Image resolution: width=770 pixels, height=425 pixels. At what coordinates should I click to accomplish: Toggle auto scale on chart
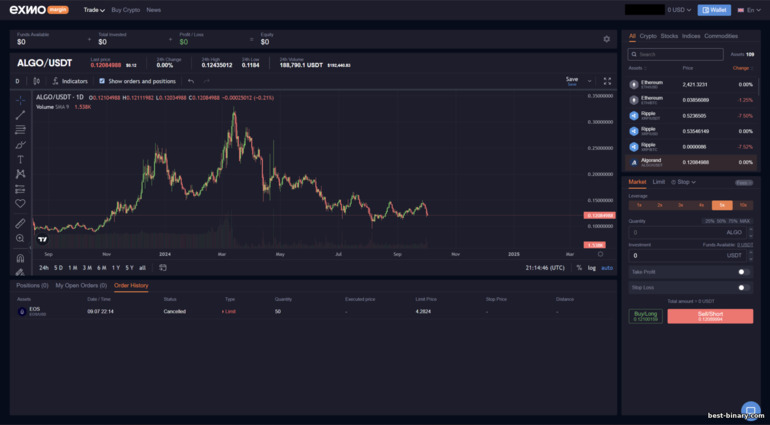coord(607,268)
